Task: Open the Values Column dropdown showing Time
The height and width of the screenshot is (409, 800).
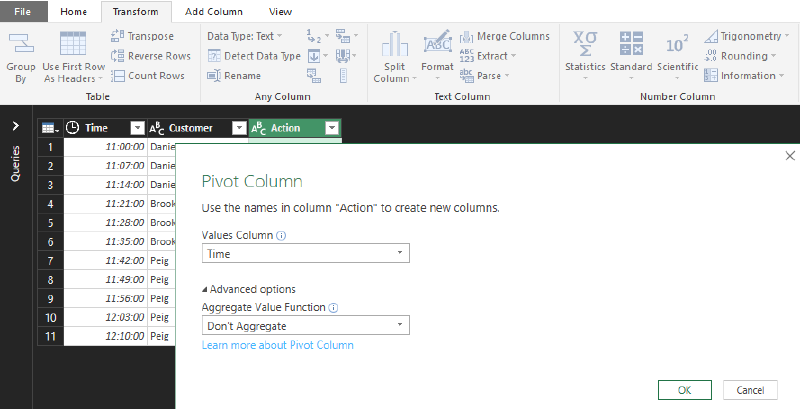Action: coord(306,253)
